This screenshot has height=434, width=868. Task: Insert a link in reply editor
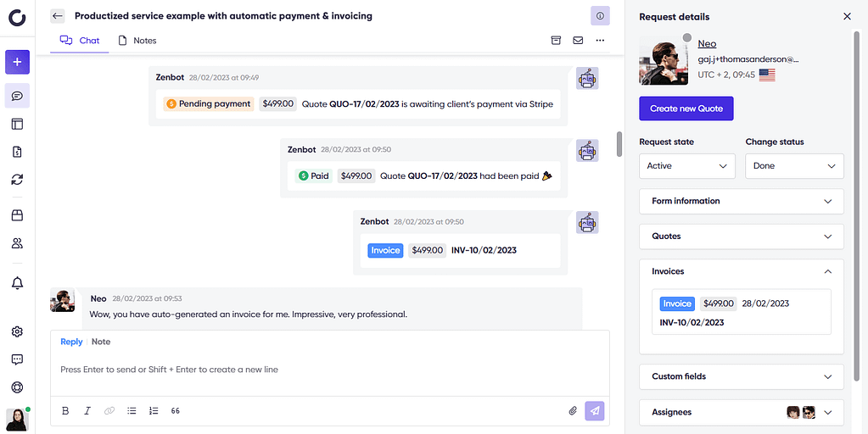pyautogui.click(x=109, y=411)
